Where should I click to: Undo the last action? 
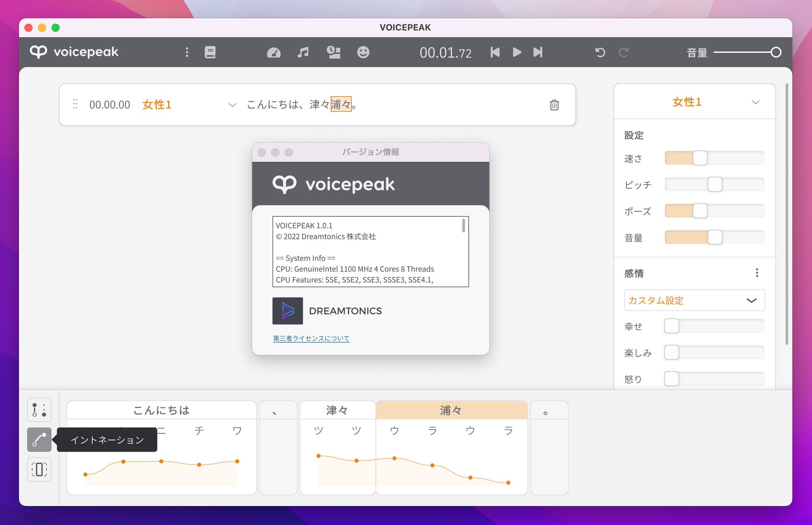[x=600, y=52]
